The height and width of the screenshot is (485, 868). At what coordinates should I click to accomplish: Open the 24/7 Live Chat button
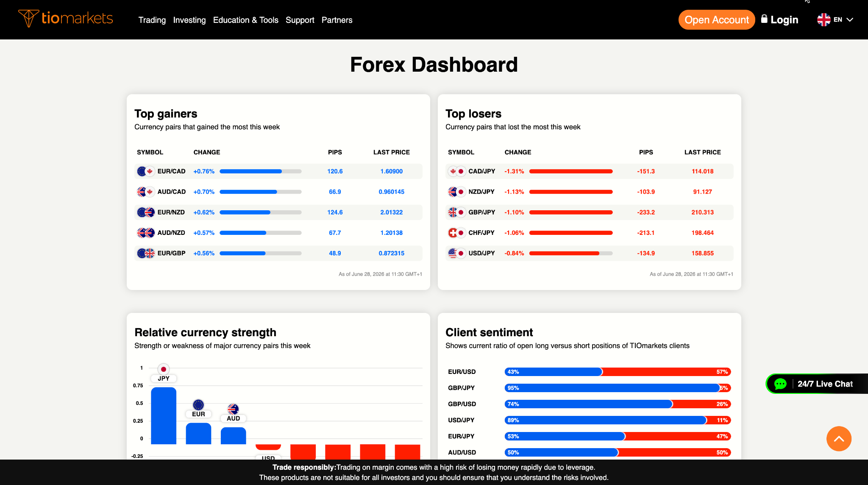pos(817,384)
